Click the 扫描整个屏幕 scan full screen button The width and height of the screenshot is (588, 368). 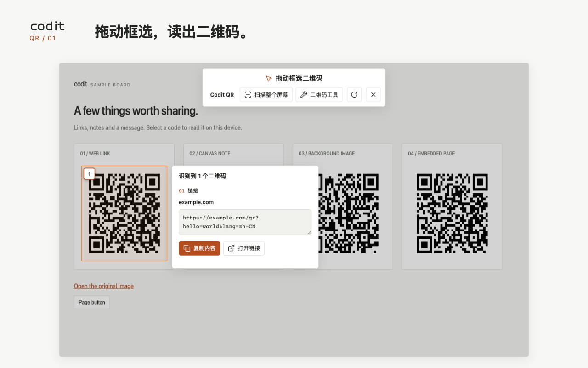tap(266, 95)
